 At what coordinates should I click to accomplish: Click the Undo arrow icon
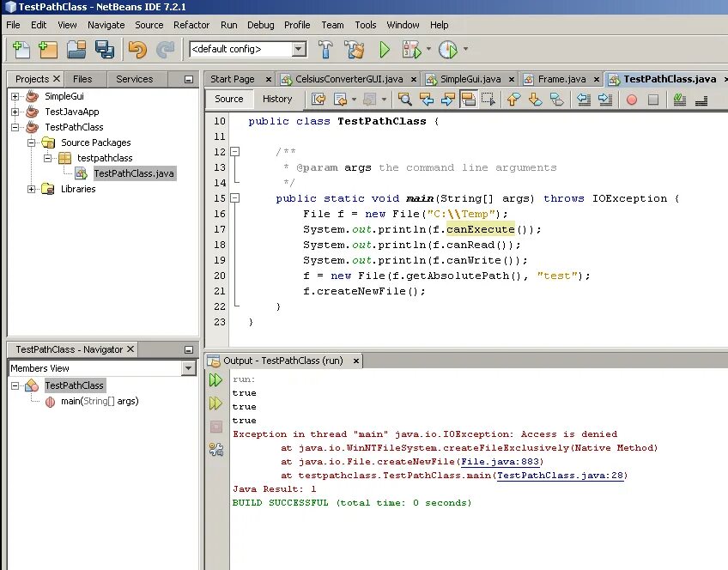coord(137,49)
